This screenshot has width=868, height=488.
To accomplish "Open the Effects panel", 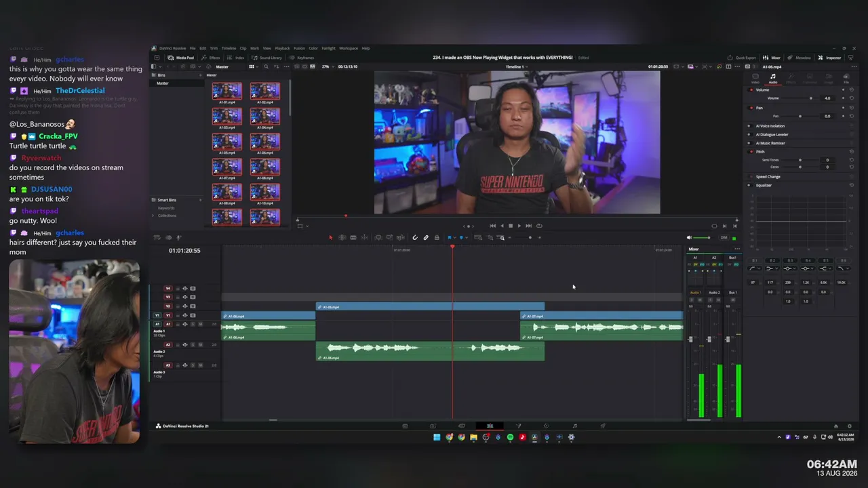I will pos(211,58).
